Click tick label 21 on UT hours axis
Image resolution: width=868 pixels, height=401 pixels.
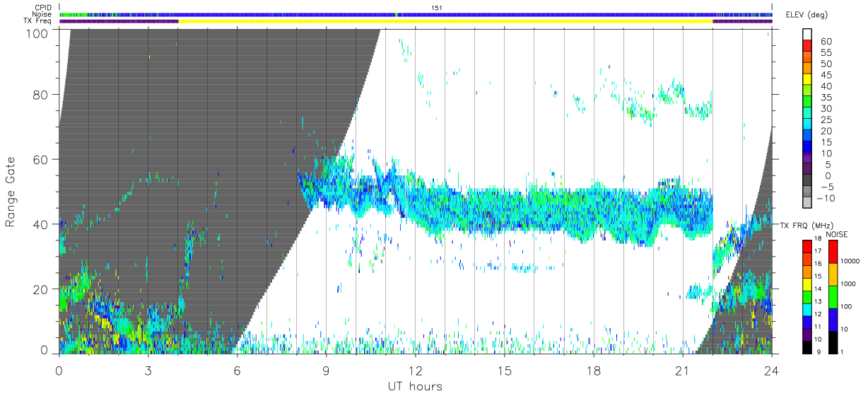pyautogui.click(x=683, y=371)
